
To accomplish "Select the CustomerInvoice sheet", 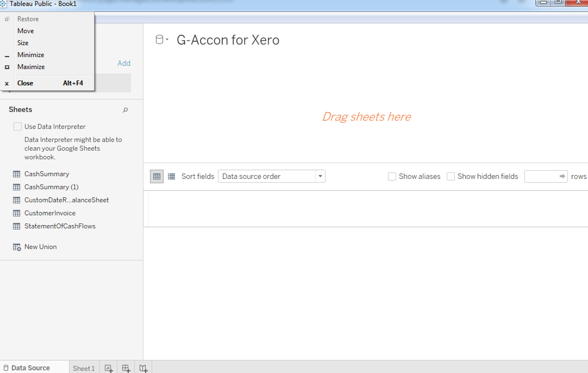I will click(50, 213).
